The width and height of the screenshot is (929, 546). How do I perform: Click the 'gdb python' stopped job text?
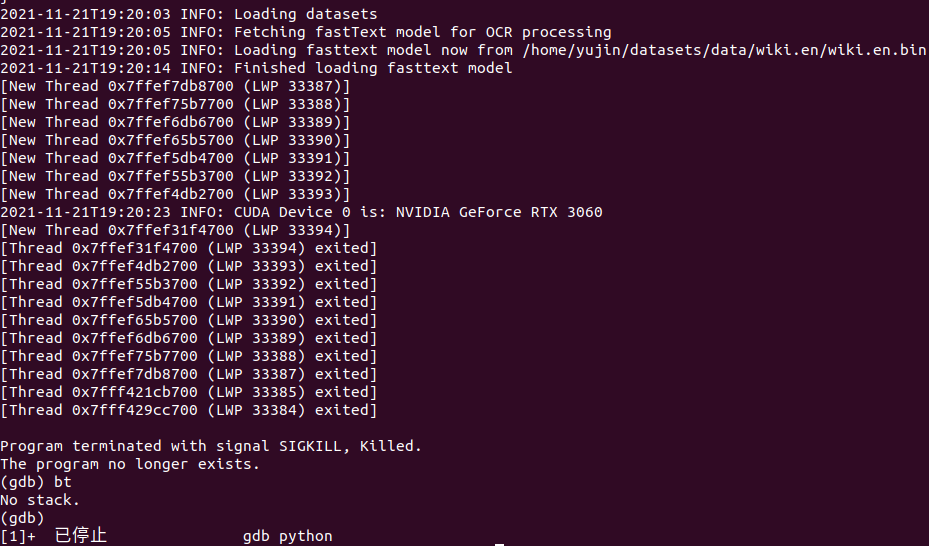(287, 536)
